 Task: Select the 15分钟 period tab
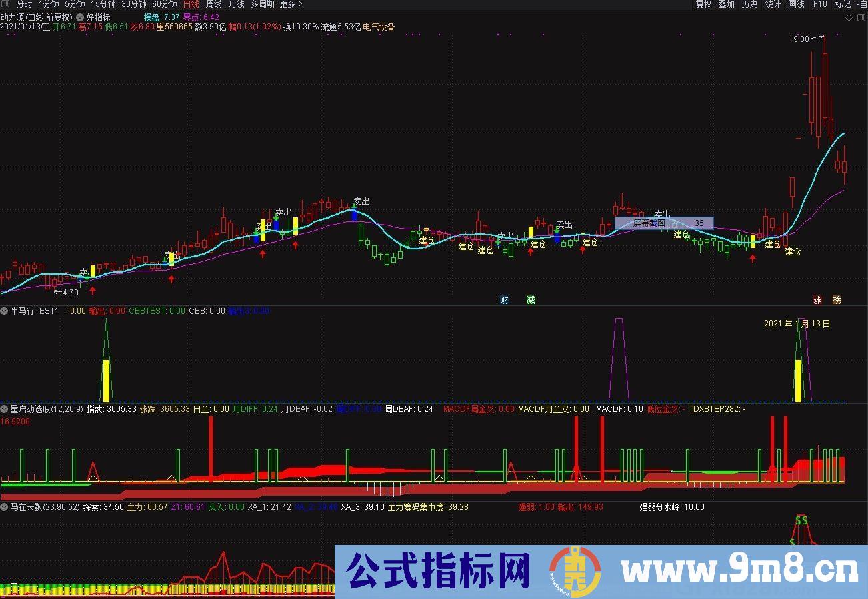(103, 4)
